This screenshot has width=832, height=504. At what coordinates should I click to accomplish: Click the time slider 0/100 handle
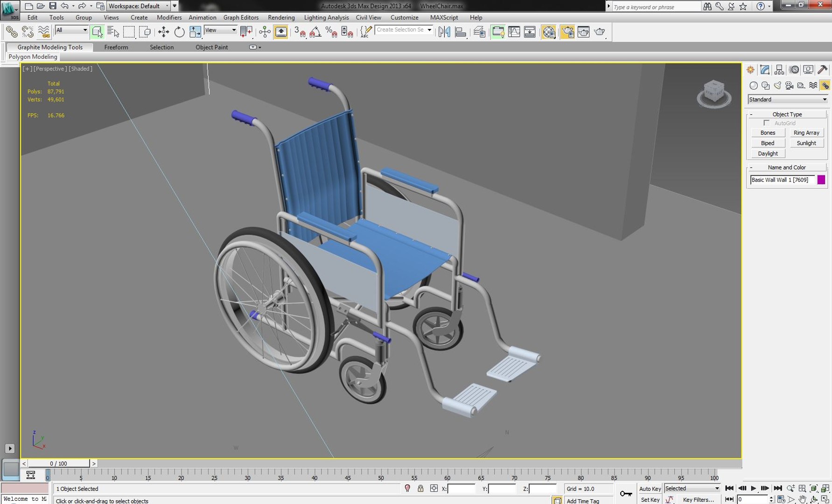click(59, 463)
